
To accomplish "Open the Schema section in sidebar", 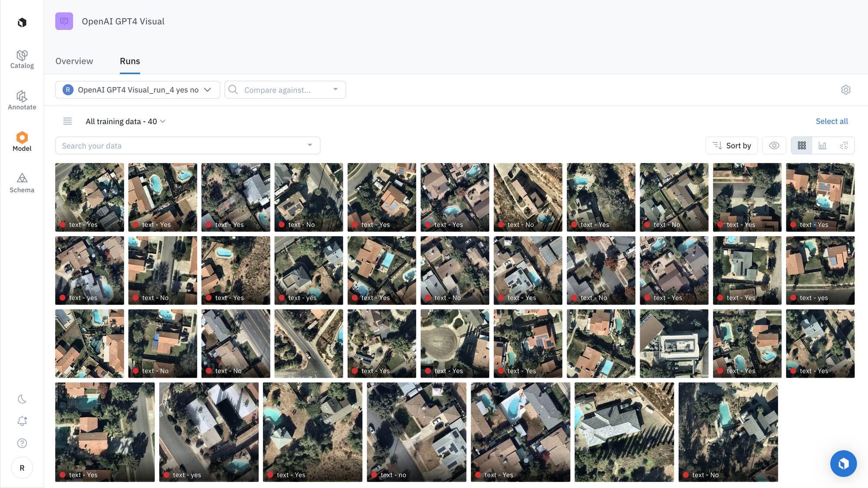I will [x=22, y=183].
